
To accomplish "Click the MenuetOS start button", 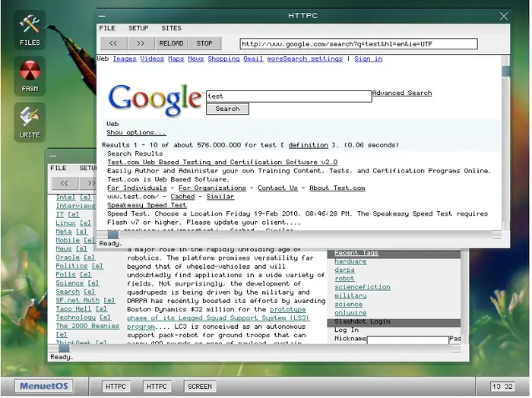I will tap(44, 386).
